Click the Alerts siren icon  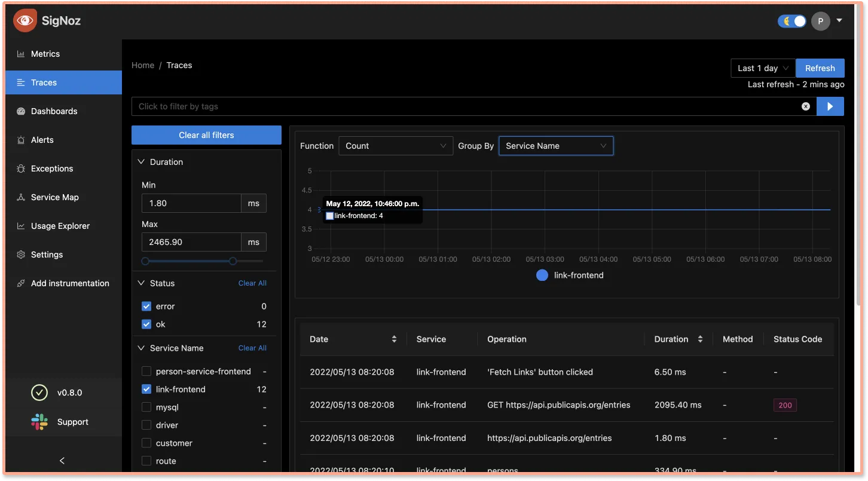[21, 140]
